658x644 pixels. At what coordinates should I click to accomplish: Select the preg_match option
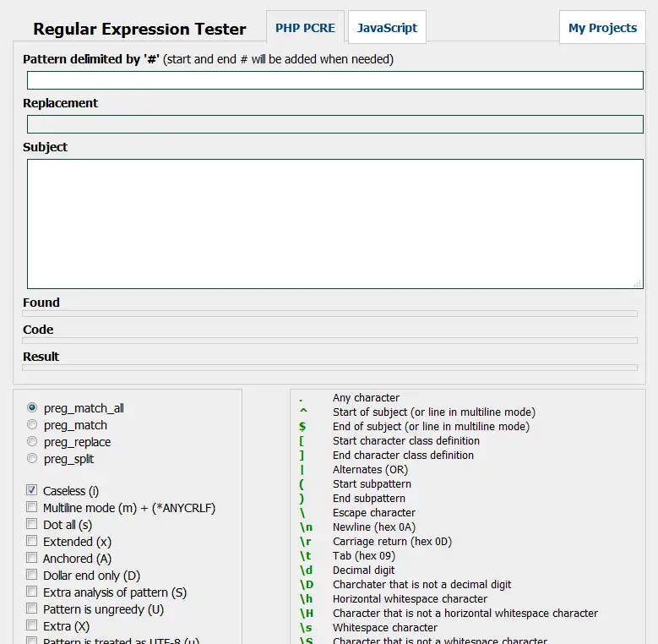(32, 424)
